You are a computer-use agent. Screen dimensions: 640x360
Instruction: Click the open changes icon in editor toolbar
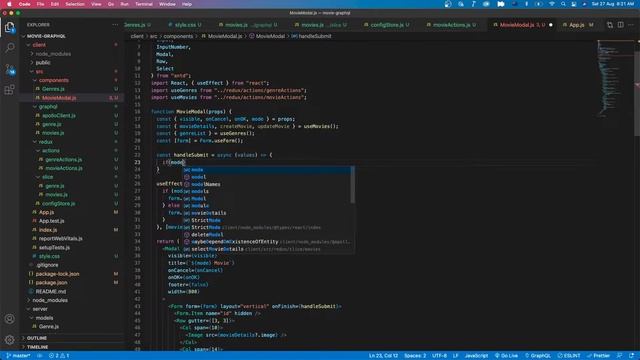(610, 25)
